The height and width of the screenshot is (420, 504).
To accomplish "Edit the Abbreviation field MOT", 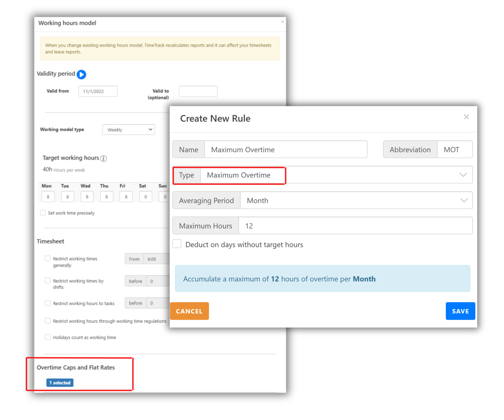I will point(455,149).
